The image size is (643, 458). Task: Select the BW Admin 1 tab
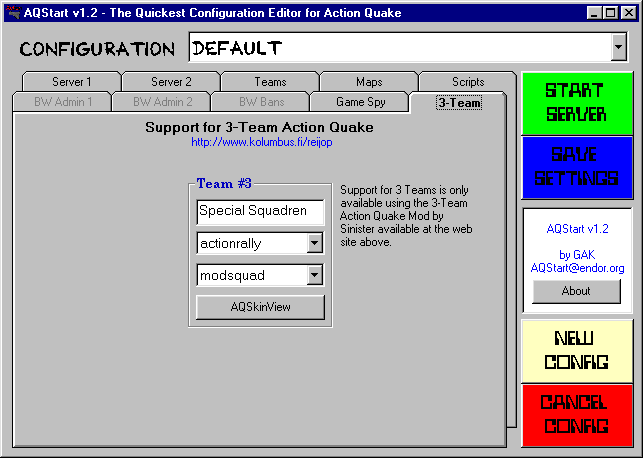point(63,102)
